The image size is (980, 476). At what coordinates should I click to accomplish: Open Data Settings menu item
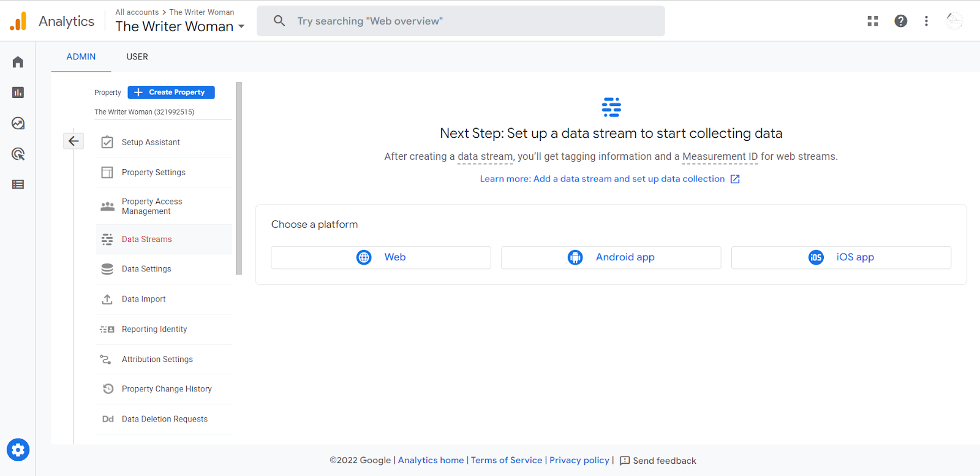(164, 269)
